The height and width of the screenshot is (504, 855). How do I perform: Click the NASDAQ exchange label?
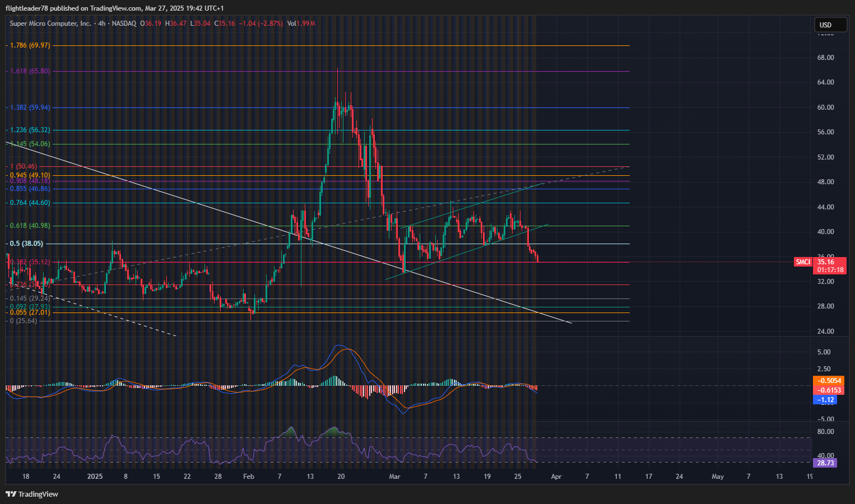click(124, 24)
